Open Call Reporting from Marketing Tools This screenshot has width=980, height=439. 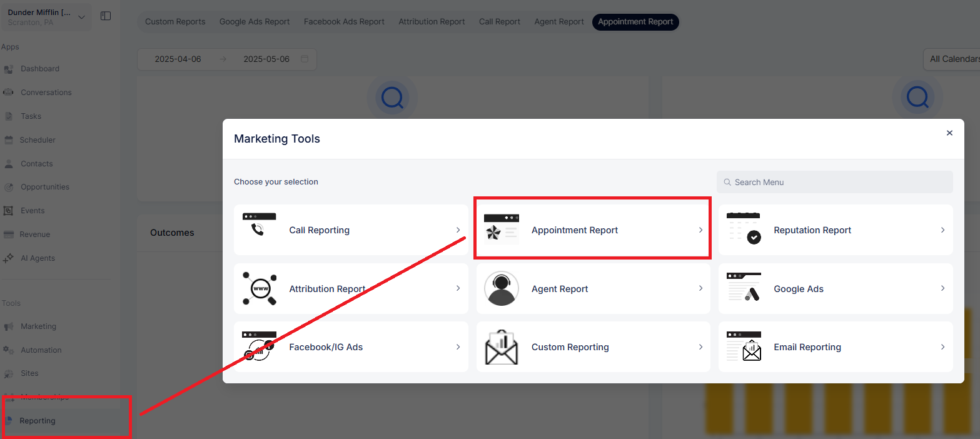pyautogui.click(x=351, y=230)
